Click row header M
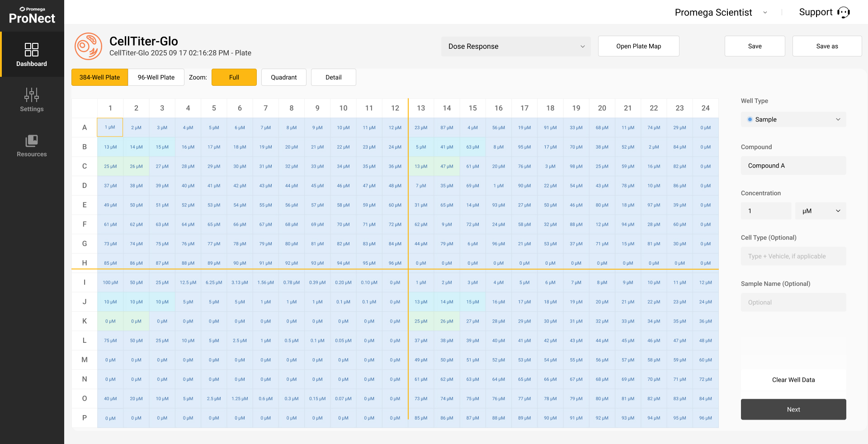This screenshot has width=868, height=444. pos(85,360)
